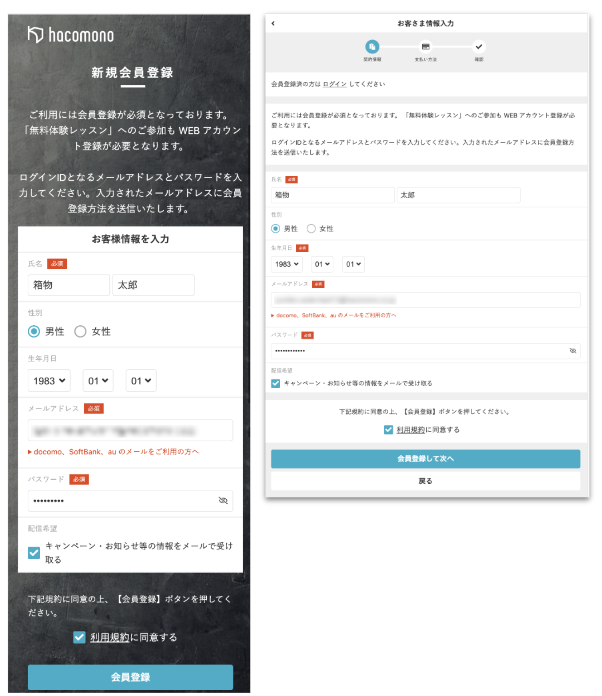Click the 確認 checkmark step icon

478,46
